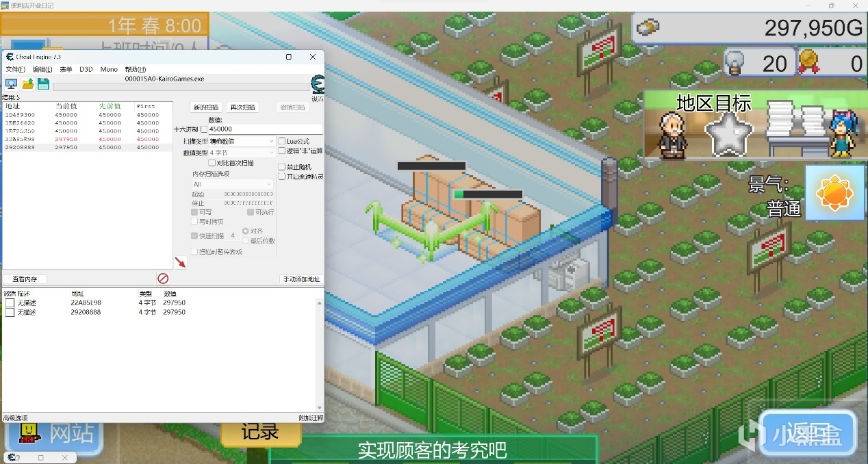Click the 先前值 column header
The image size is (868, 464).
click(x=110, y=106)
